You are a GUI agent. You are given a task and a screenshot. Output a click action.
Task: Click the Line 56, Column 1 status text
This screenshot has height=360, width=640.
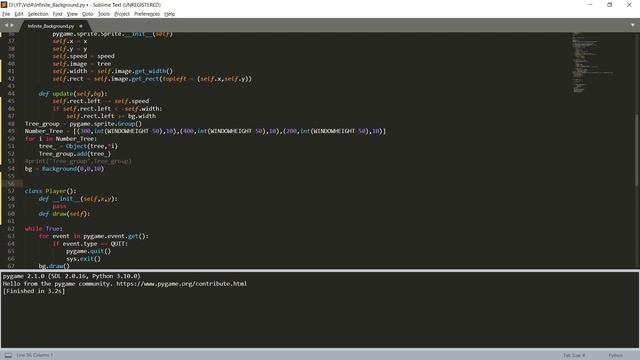coord(34,355)
